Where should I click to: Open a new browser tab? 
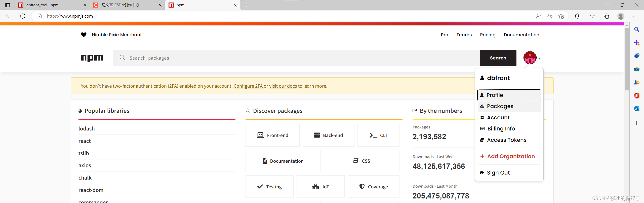tap(246, 5)
